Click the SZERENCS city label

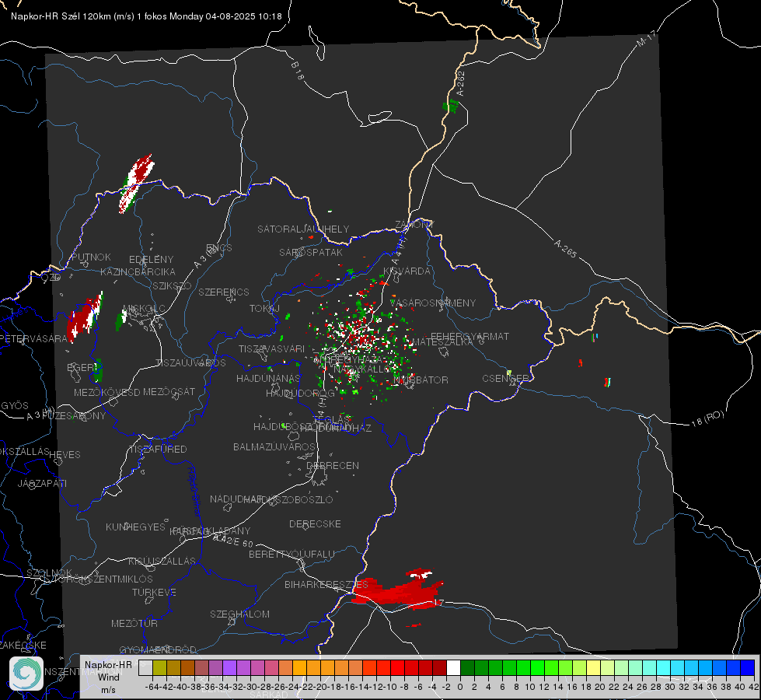[224, 292]
